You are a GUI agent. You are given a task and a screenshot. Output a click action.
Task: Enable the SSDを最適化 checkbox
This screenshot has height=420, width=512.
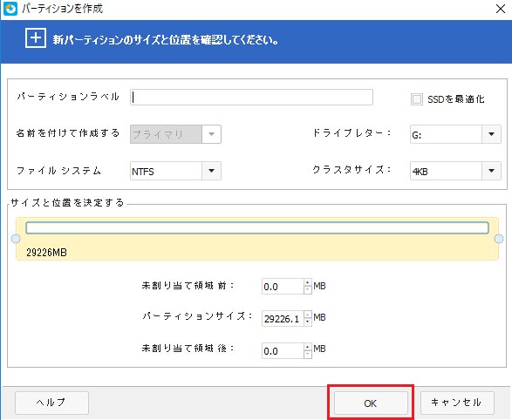pos(416,99)
